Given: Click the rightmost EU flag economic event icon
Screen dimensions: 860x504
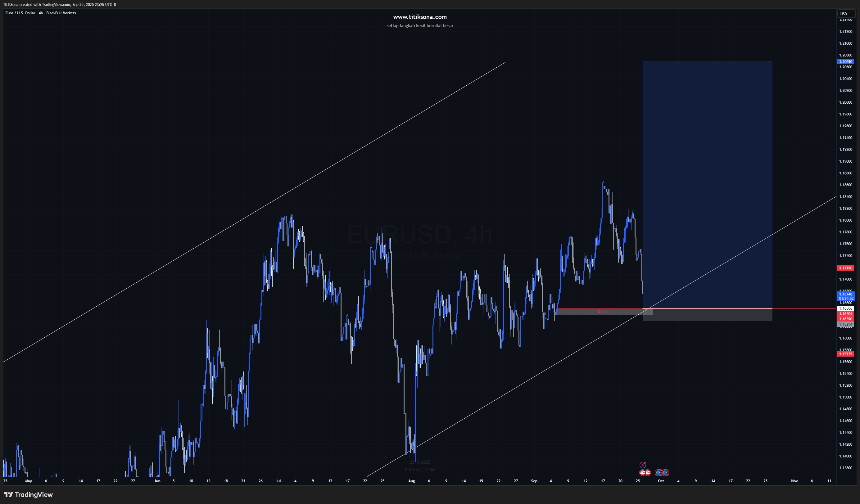Looking at the screenshot, I should tap(665, 473).
